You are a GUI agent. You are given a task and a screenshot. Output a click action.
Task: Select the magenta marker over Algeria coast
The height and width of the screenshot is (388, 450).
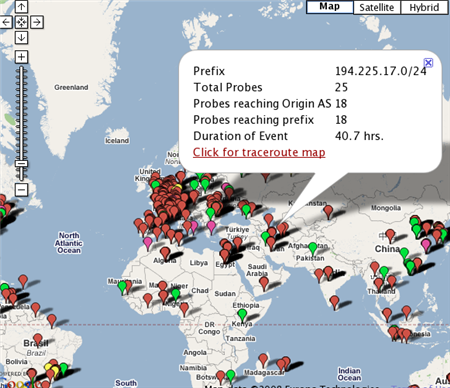click(148, 244)
